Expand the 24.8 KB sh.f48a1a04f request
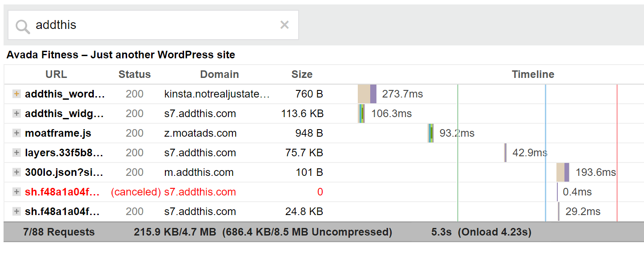The height and width of the screenshot is (256, 644). pyautogui.click(x=16, y=211)
